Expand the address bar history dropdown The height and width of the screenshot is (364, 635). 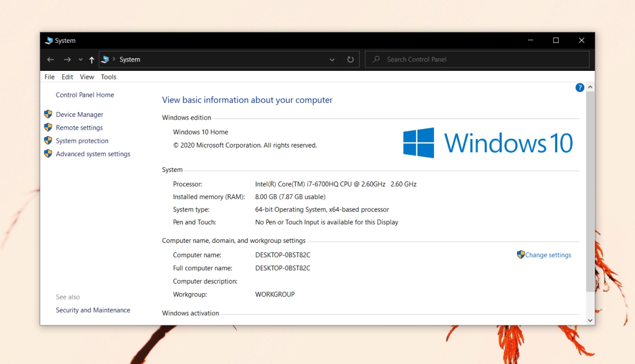(x=332, y=59)
